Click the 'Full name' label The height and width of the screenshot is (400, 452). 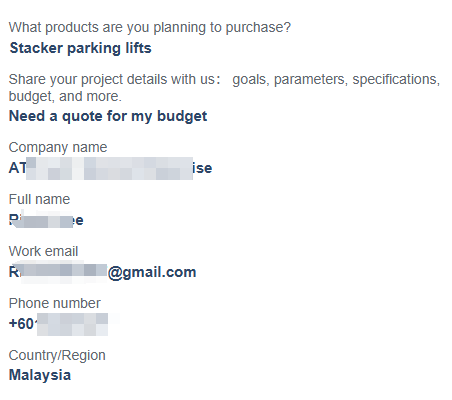click(x=39, y=199)
